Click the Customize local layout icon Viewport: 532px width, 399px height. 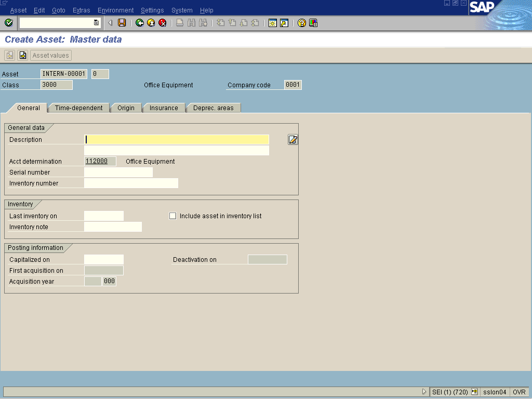point(313,23)
